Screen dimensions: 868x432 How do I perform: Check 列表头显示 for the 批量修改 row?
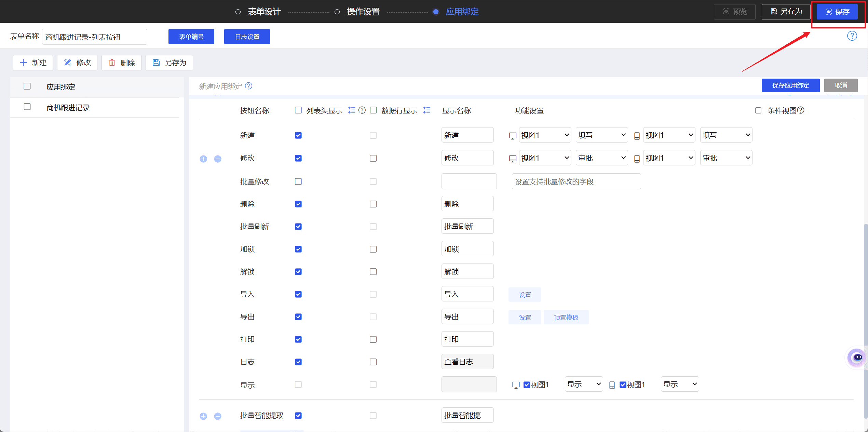(298, 181)
